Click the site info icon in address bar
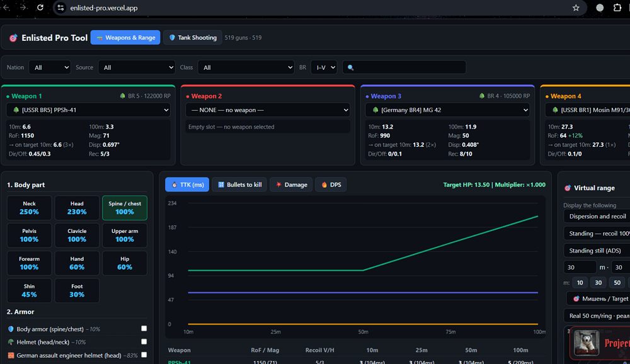Image resolution: width=630 pixels, height=364 pixels. (60, 8)
